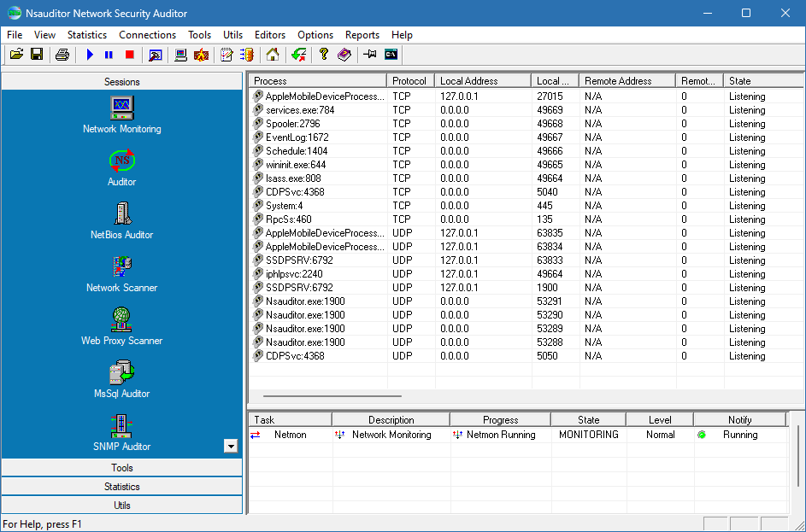The image size is (806, 532).
Task: Click the Save floppy disk icon
Action: pyautogui.click(x=37, y=55)
